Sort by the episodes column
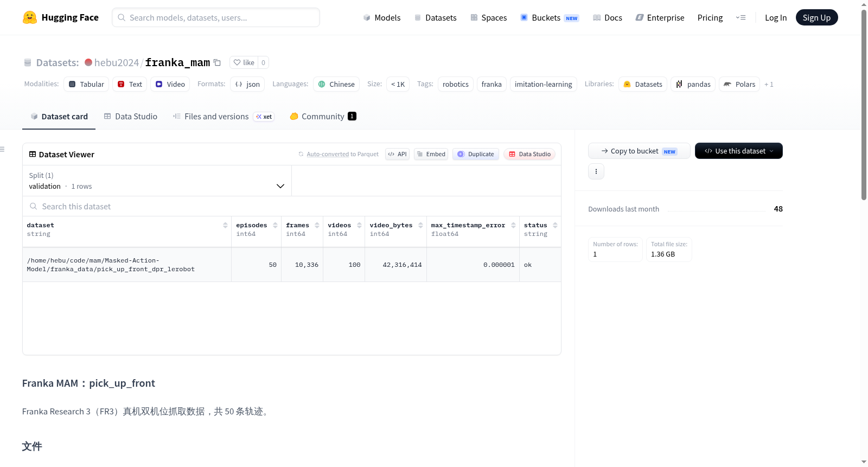The image size is (868, 467). point(275,225)
